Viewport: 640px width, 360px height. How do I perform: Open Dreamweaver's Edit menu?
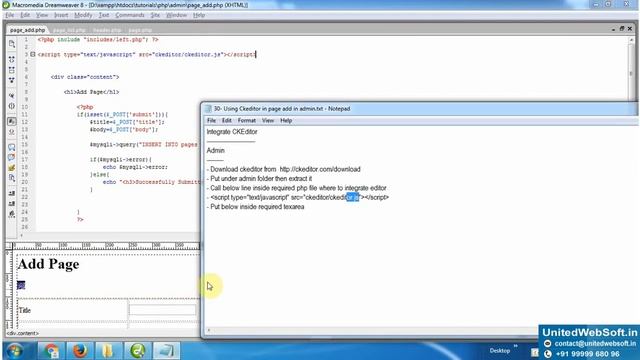25,15
